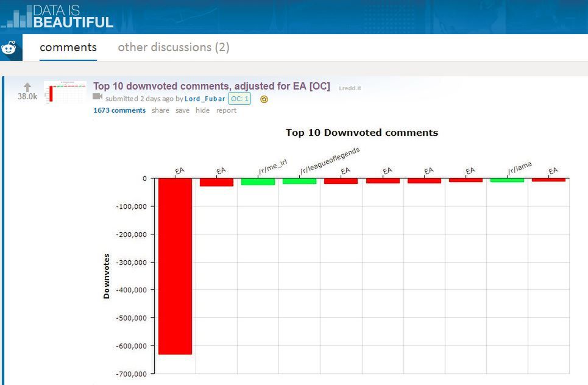Viewport: 588px width, 385px height.
Task: Click the green /r/me_irl bar
Action: [x=258, y=182]
